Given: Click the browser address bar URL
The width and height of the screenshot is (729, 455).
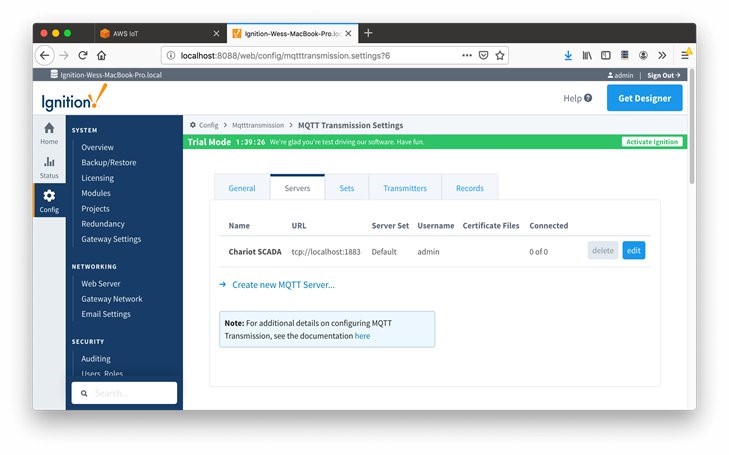Looking at the screenshot, I should (x=285, y=56).
